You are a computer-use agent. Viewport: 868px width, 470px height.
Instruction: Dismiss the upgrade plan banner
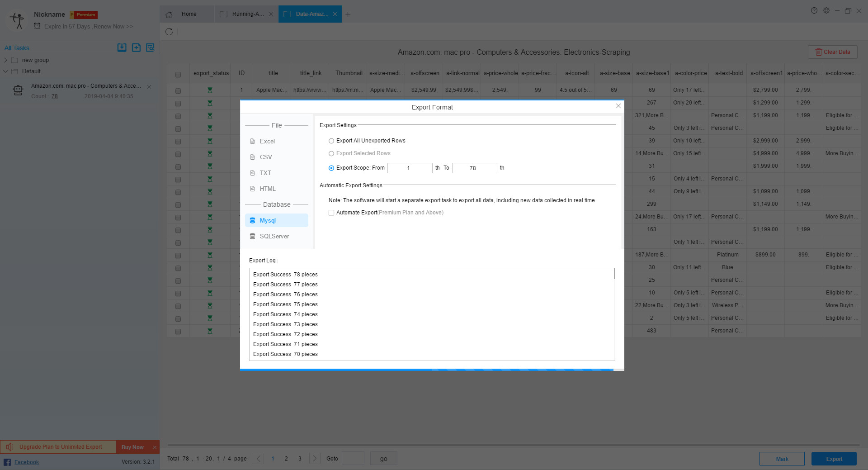coord(155,447)
